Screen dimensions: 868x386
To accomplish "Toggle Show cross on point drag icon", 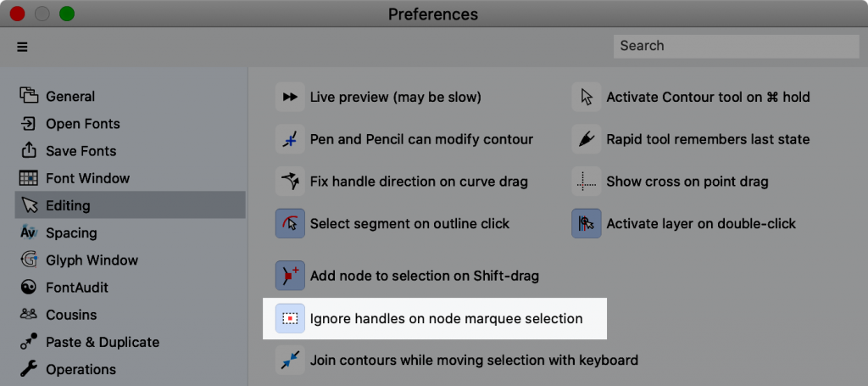I will 587,181.
